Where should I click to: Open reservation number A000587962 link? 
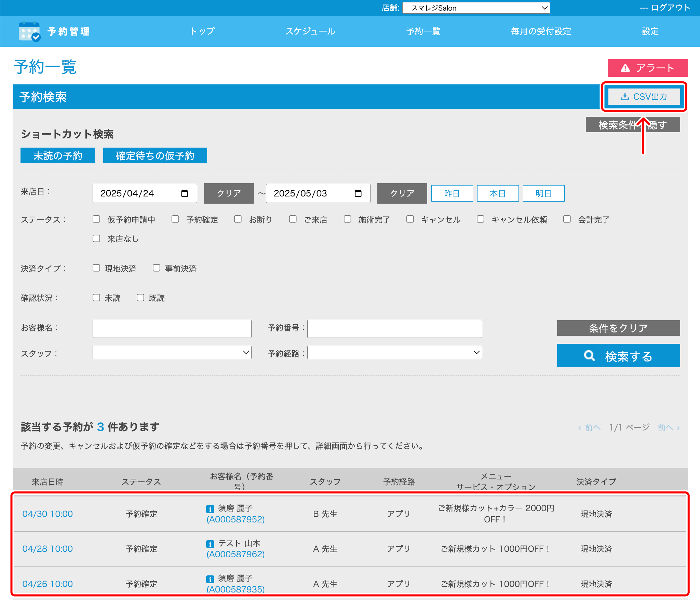tap(235, 554)
